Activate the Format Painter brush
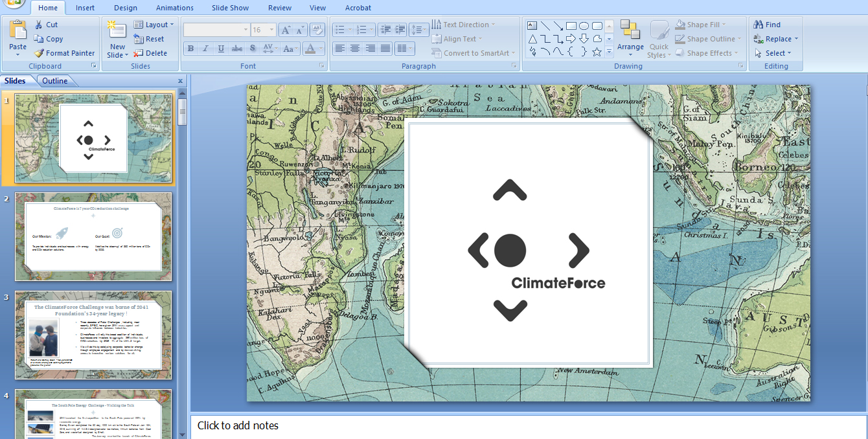Image resolution: width=868 pixels, height=439 pixels. [x=64, y=53]
